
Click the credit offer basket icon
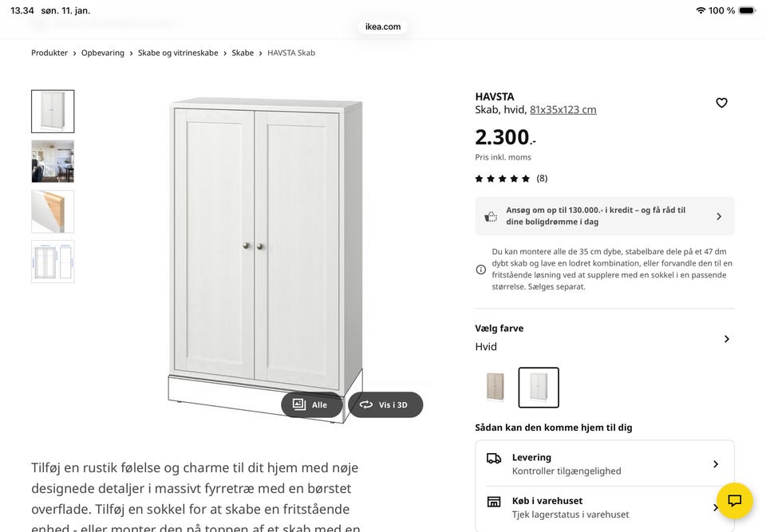pyautogui.click(x=491, y=216)
